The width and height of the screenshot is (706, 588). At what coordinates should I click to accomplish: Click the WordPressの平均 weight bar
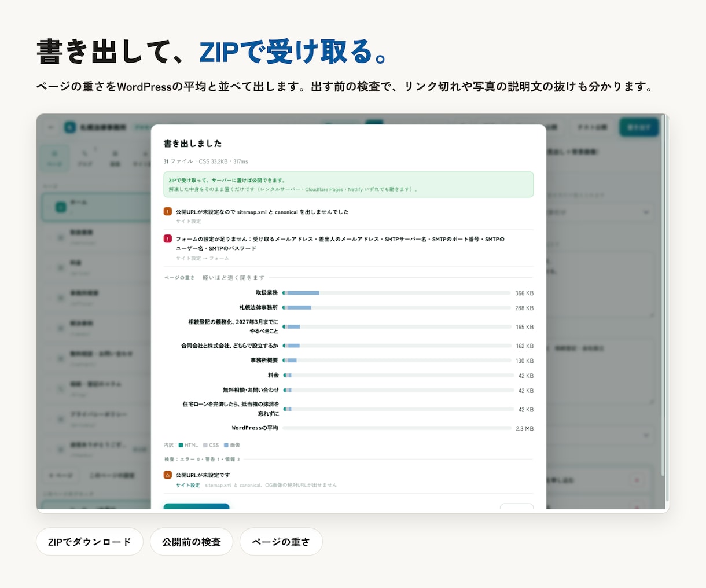397,428
